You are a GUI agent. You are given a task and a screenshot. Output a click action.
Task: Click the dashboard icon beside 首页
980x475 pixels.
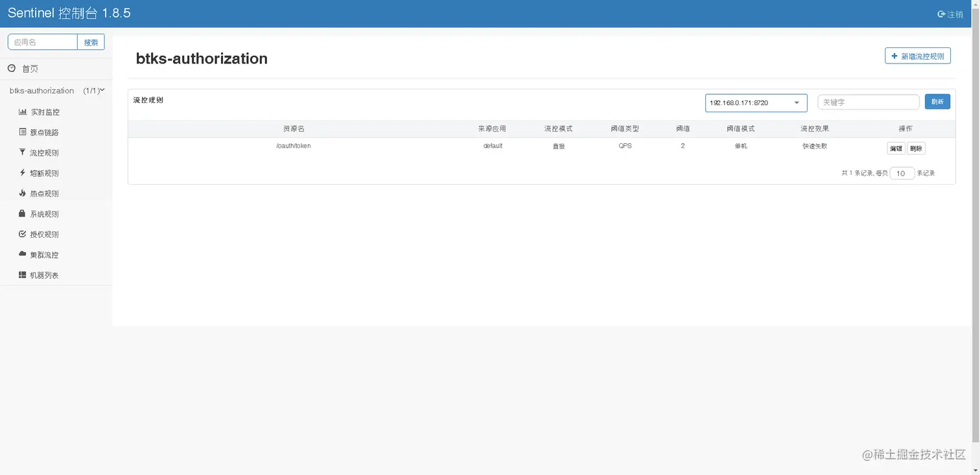tap(12, 68)
